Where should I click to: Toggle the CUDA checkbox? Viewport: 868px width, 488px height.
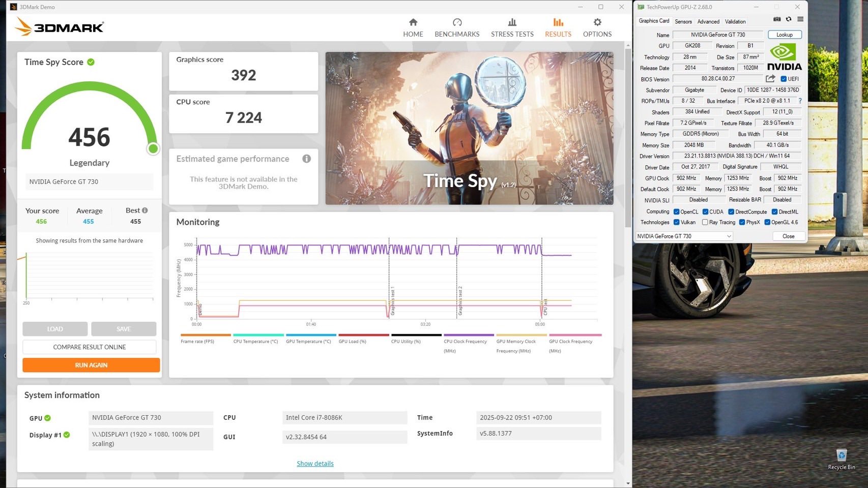[x=705, y=211]
